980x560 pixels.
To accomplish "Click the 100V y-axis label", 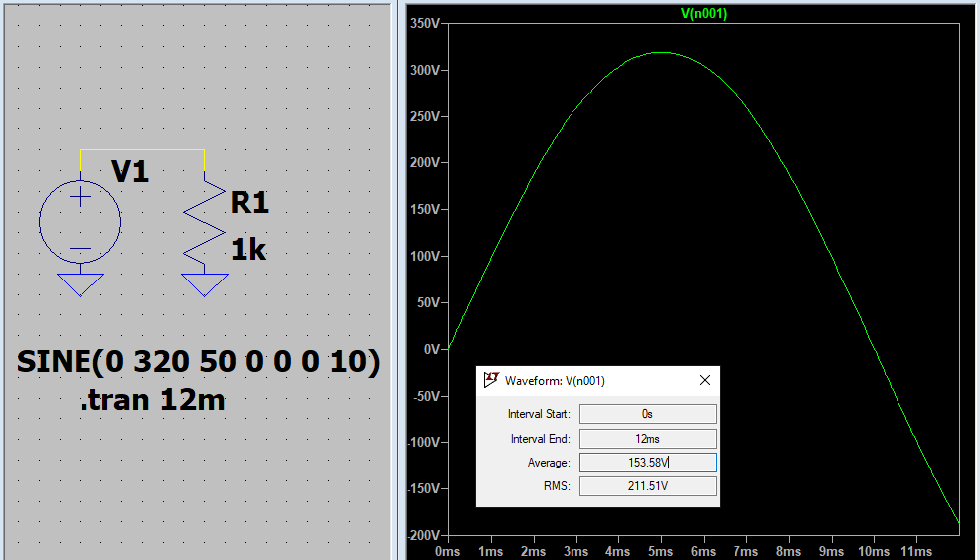I will pos(425,256).
